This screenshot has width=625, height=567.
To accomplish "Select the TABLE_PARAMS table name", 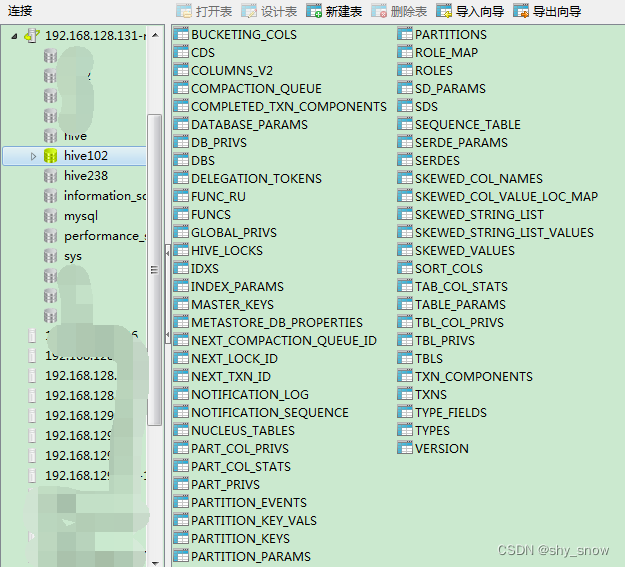I will [x=460, y=305].
